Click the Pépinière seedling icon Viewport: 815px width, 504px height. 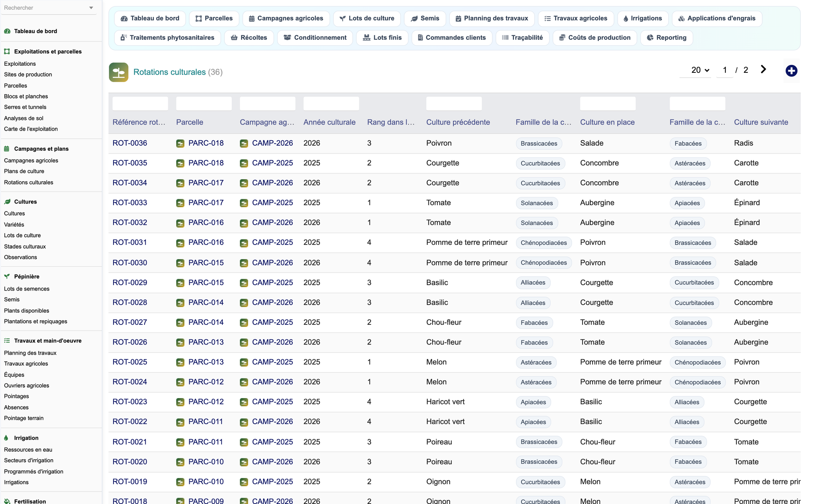point(7,277)
